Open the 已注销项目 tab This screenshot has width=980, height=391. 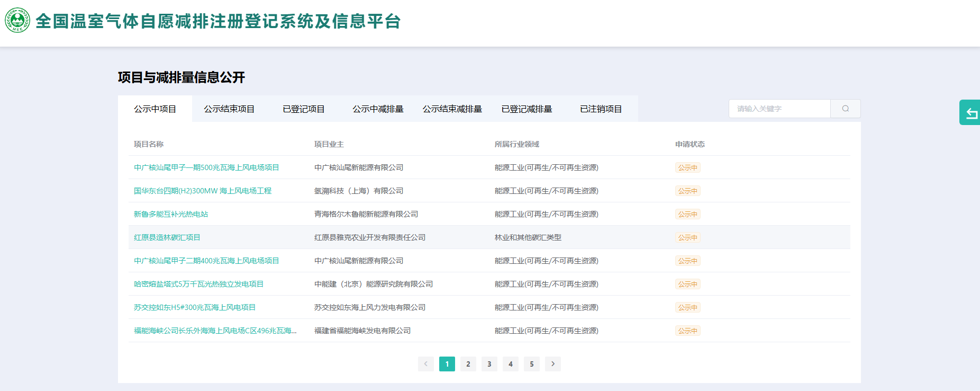(601, 109)
